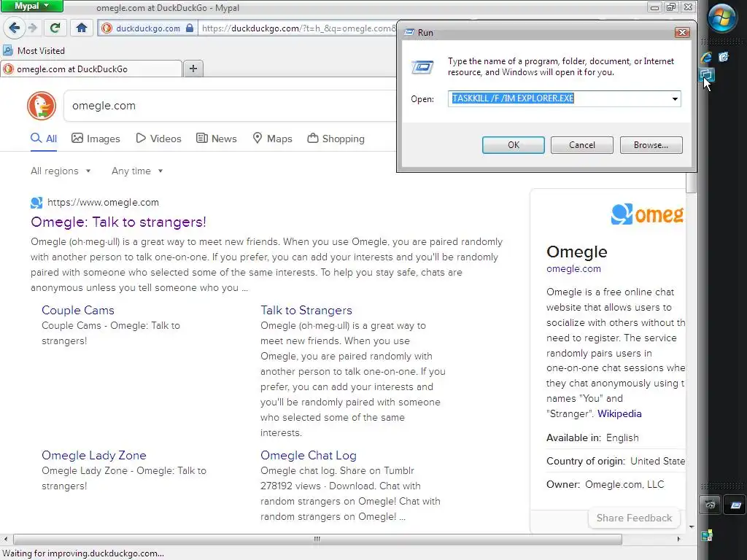Click the browser forward arrow
The image size is (747, 560).
(32, 28)
